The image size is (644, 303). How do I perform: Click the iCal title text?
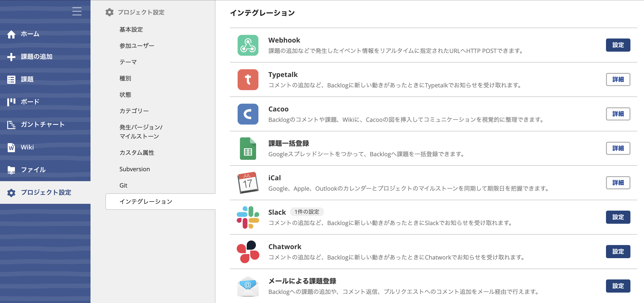click(274, 178)
